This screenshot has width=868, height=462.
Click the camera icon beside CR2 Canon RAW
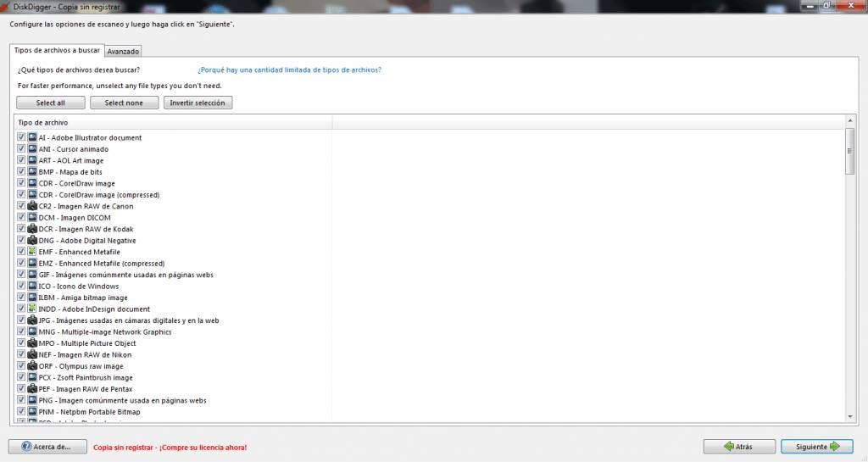[x=33, y=206]
